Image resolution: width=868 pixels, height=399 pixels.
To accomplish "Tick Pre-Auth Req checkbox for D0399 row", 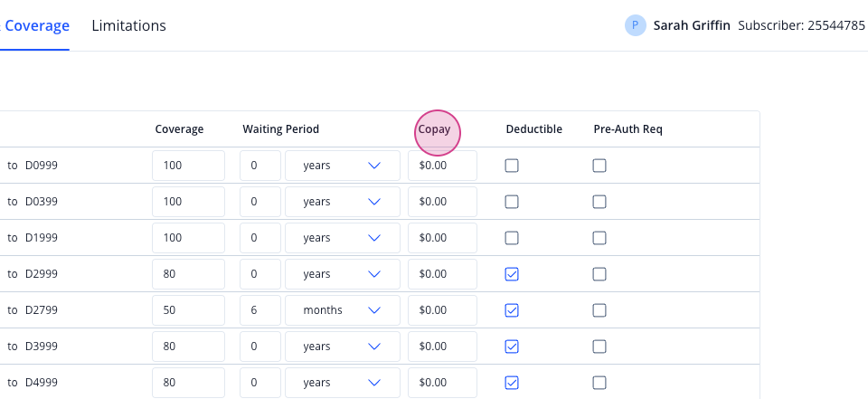I will click(x=599, y=201).
